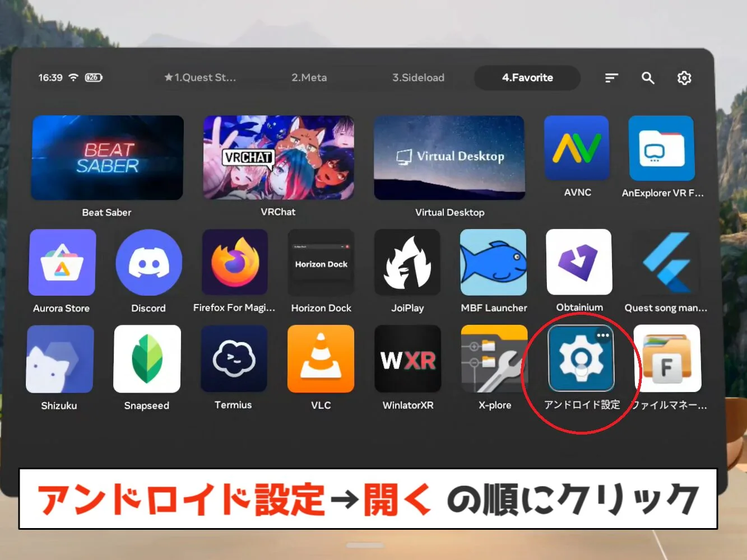The height and width of the screenshot is (560, 747).
Task: Open the VRChat app tile
Action: tap(279, 157)
